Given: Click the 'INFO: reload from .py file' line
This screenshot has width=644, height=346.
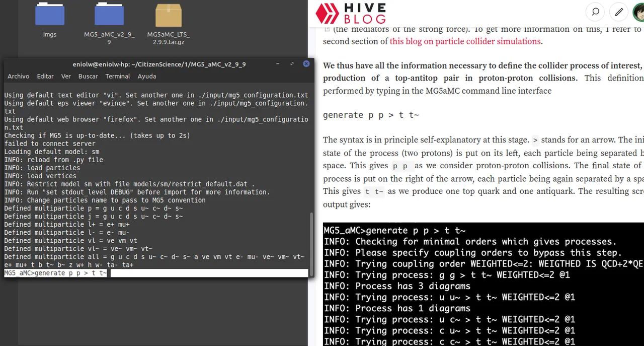Looking at the screenshot, I should 53,160.
